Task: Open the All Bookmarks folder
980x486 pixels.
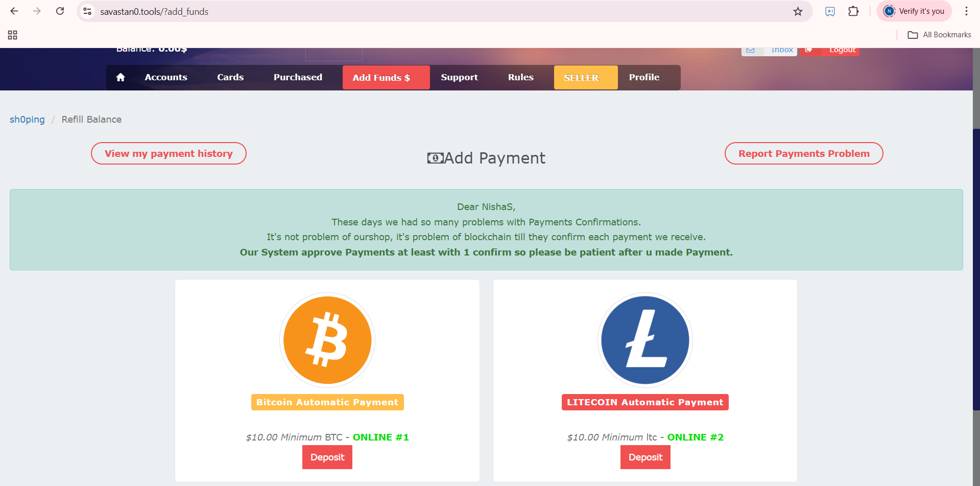Action: [x=939, y=35]
